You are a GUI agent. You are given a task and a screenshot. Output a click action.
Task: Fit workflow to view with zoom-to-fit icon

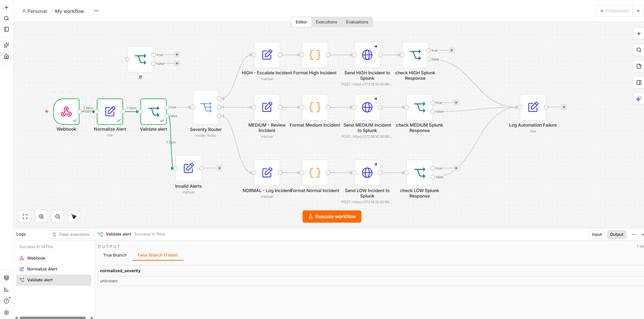25,217
